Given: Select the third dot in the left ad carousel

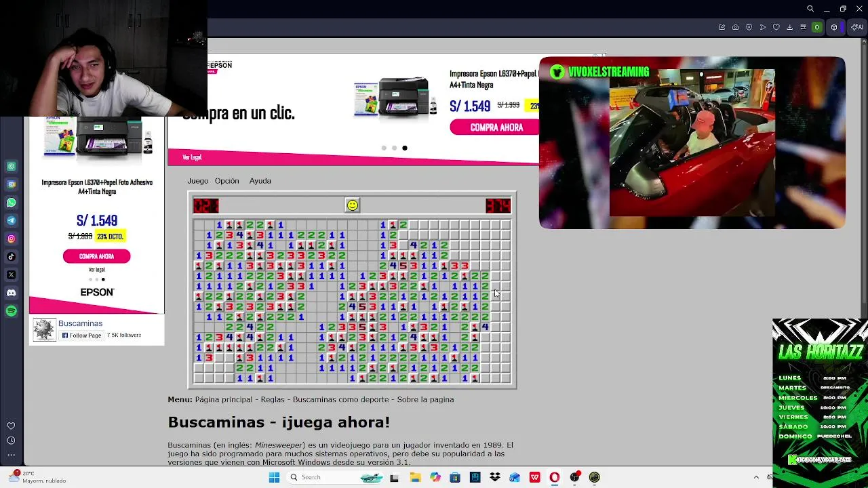Looking at the screenshot, I should click(x=103, y=279).
